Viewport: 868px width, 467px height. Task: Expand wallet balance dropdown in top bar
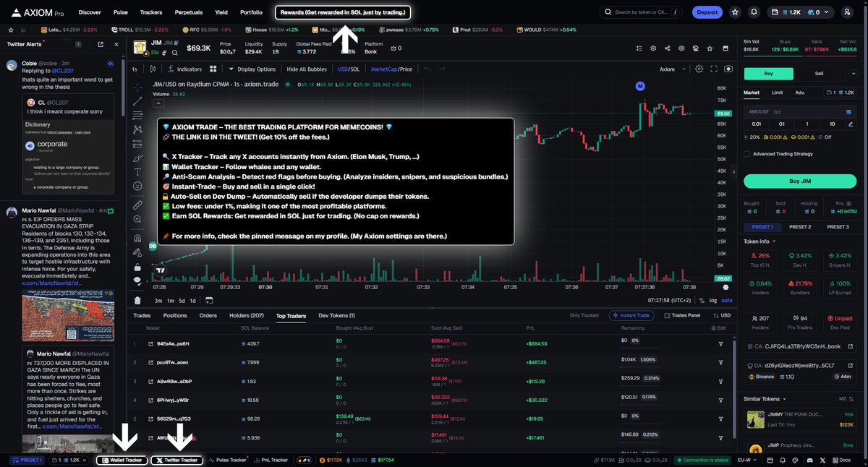point(801,12)
